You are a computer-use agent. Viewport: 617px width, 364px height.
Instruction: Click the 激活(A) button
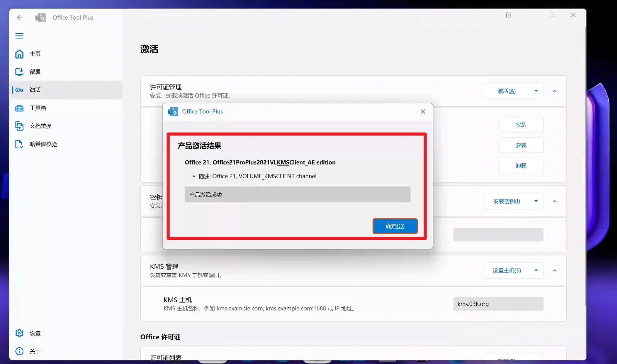tap(506, 91)
